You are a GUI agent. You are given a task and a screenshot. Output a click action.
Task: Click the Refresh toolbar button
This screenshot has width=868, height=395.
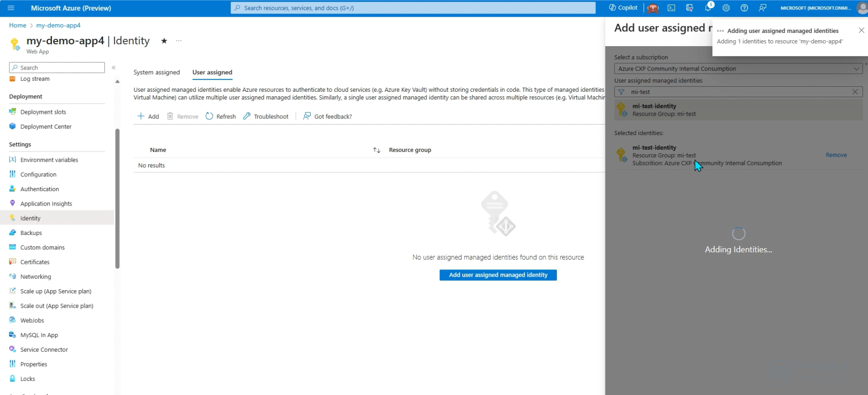point(221,117)
